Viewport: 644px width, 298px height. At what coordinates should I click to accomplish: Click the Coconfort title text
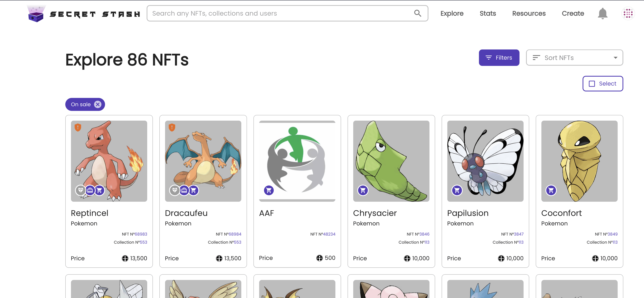[x=561, y=213]
